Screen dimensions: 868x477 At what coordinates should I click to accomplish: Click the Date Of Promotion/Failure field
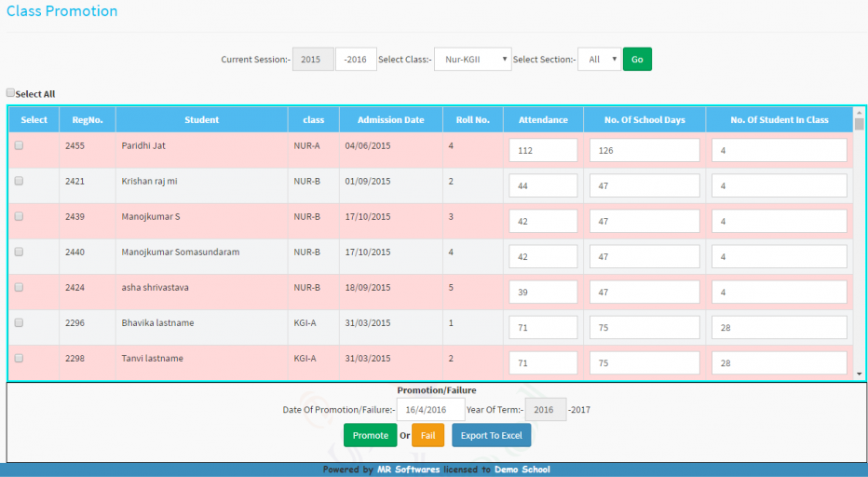click(430, 410)
